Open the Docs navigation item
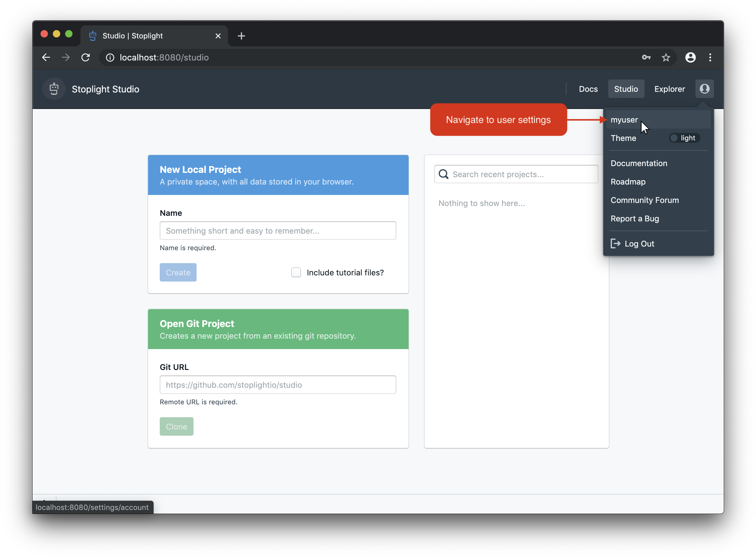 tap(588, 89)
